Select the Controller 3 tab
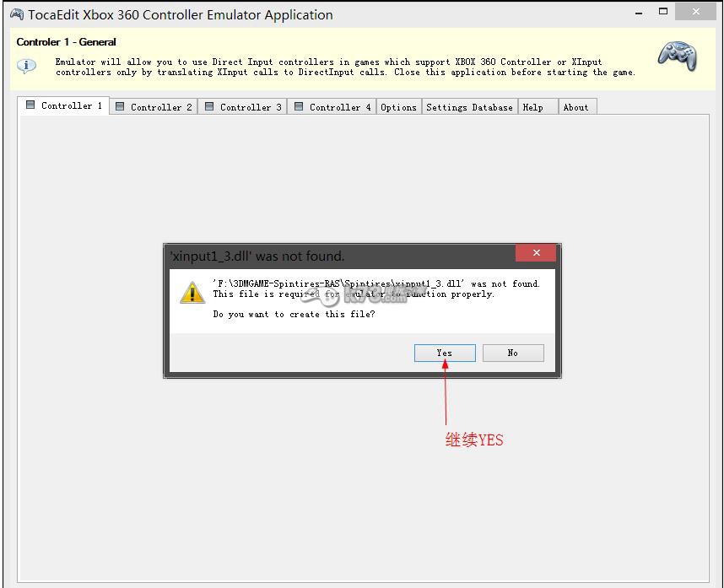724x588 pixels. pos(243,107)
